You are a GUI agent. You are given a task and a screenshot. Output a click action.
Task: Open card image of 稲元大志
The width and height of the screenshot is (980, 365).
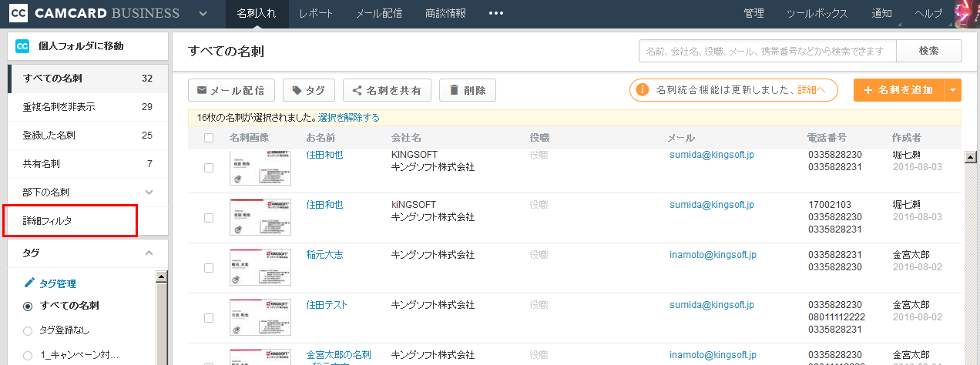pyautogui.click(x=260, y=267)
